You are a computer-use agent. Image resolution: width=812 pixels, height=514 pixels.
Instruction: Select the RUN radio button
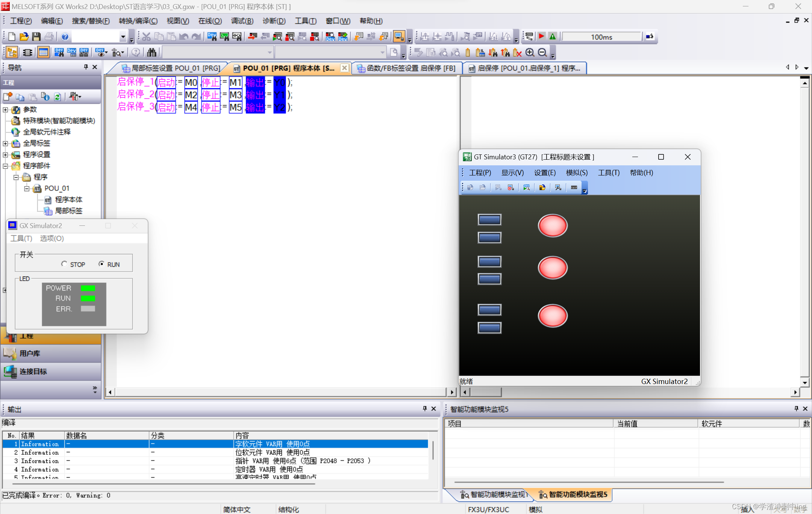[101, 264]
